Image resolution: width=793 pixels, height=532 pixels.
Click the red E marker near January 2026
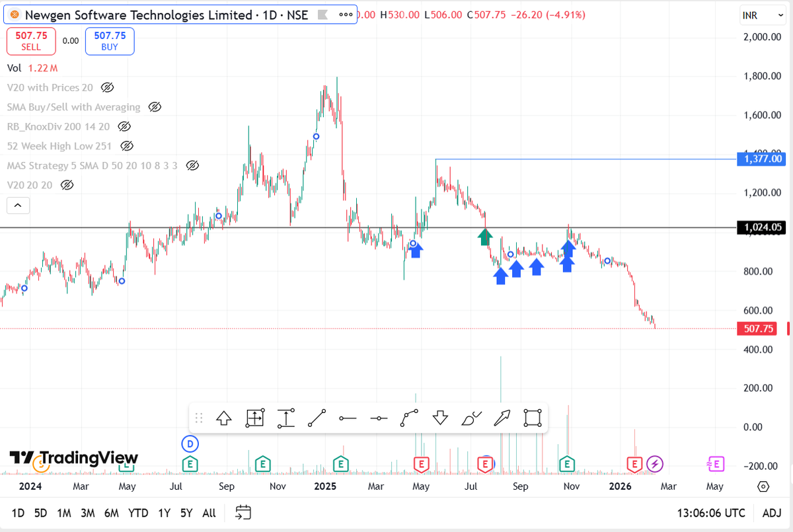pos(635,464)
